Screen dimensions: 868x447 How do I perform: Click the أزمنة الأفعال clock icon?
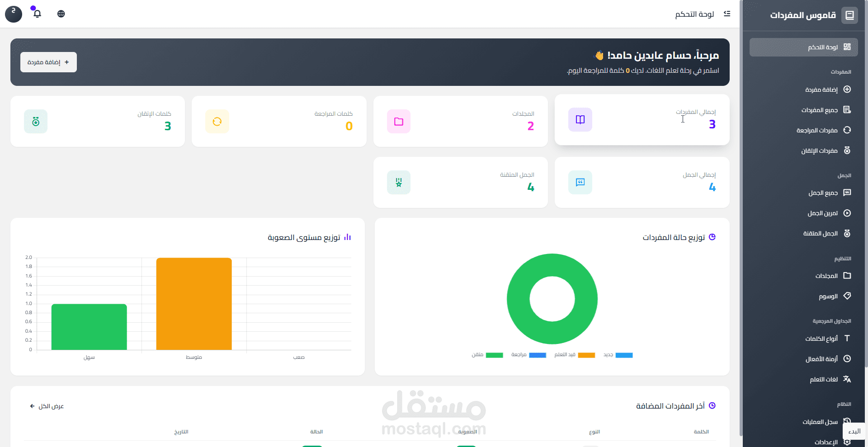[x=847, y=358]
